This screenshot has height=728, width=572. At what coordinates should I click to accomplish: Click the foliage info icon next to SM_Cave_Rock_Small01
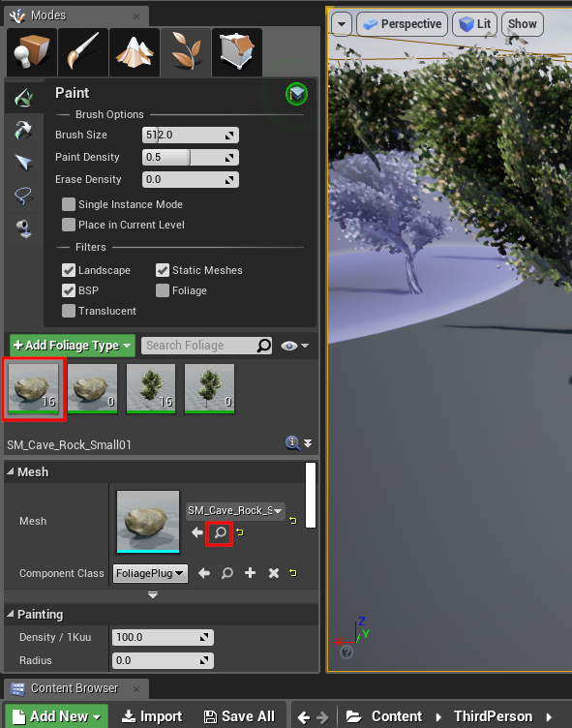click(x=292, y=442)
